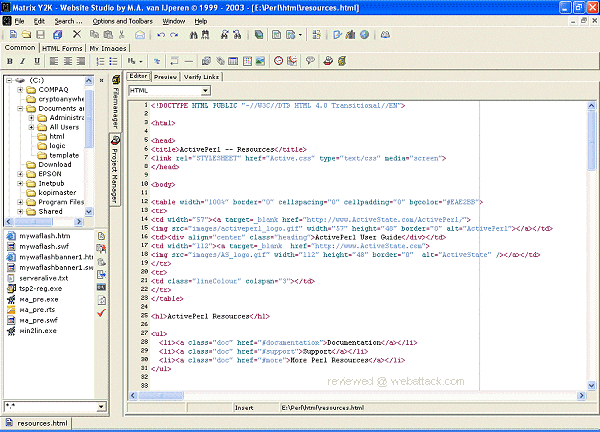
Task: Click the editor vertical scrollbar down arrow
Action: (592, 385)
